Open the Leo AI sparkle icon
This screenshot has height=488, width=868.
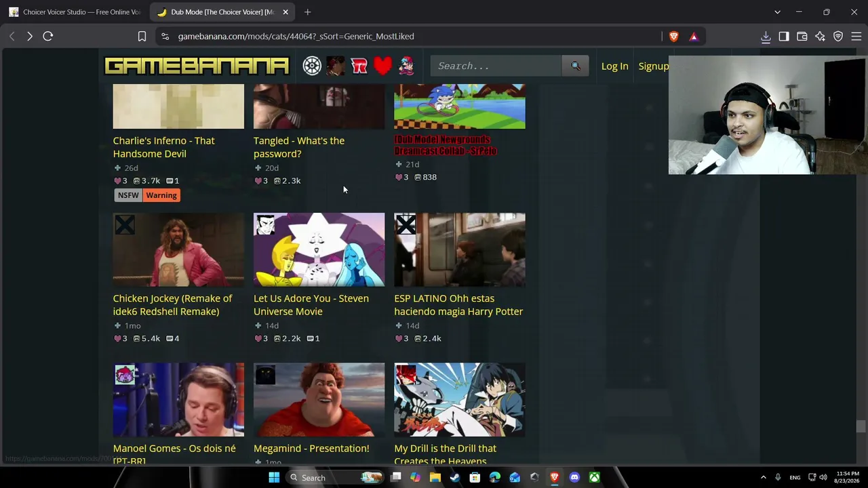pyautogui.click(x=821, y=37)
